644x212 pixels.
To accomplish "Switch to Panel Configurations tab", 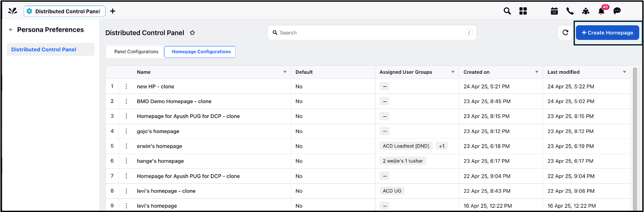I will [136, 51].
